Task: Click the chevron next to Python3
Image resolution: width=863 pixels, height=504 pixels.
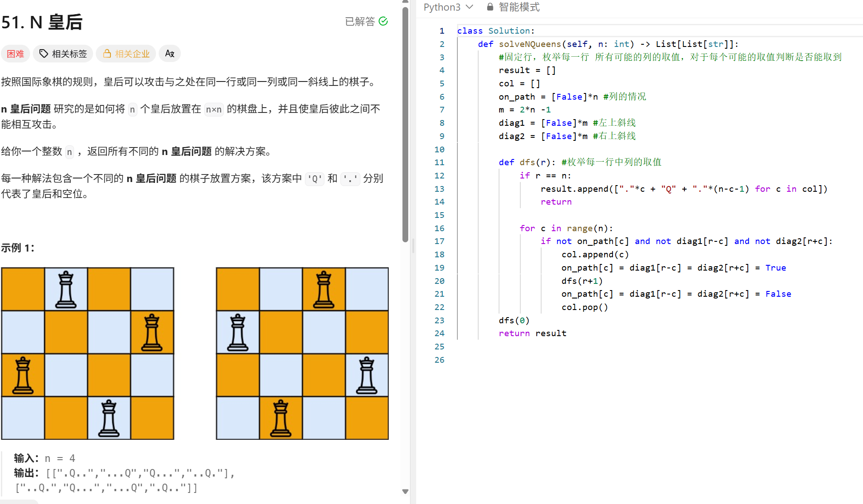Action: coord(469,7)
